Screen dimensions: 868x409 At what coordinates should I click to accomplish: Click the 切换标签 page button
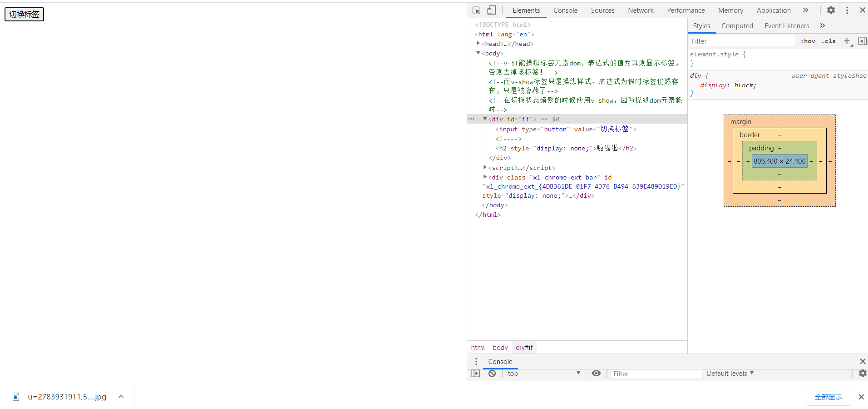pos(24,15)
